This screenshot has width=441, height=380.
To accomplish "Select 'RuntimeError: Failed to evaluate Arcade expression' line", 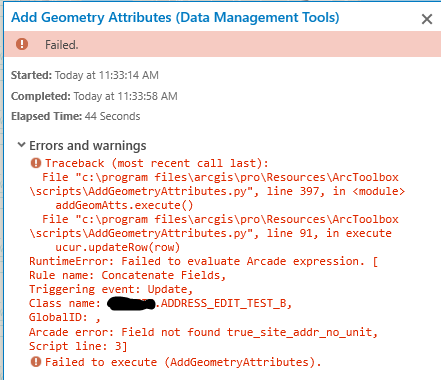I will click(204, 261).
